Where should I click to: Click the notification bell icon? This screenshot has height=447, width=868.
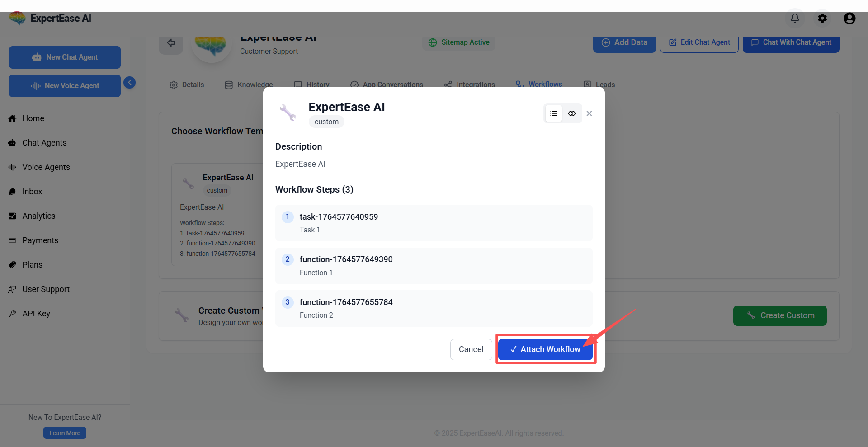(794, 18)
